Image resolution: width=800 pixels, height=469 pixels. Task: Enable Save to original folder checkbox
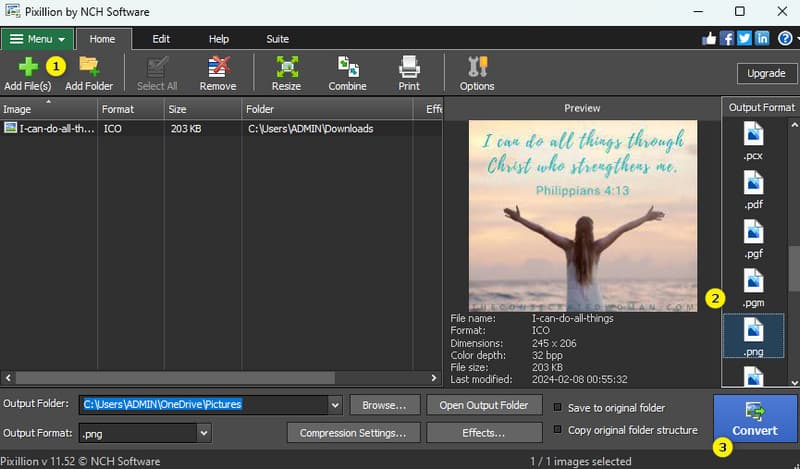coord(558,407)
